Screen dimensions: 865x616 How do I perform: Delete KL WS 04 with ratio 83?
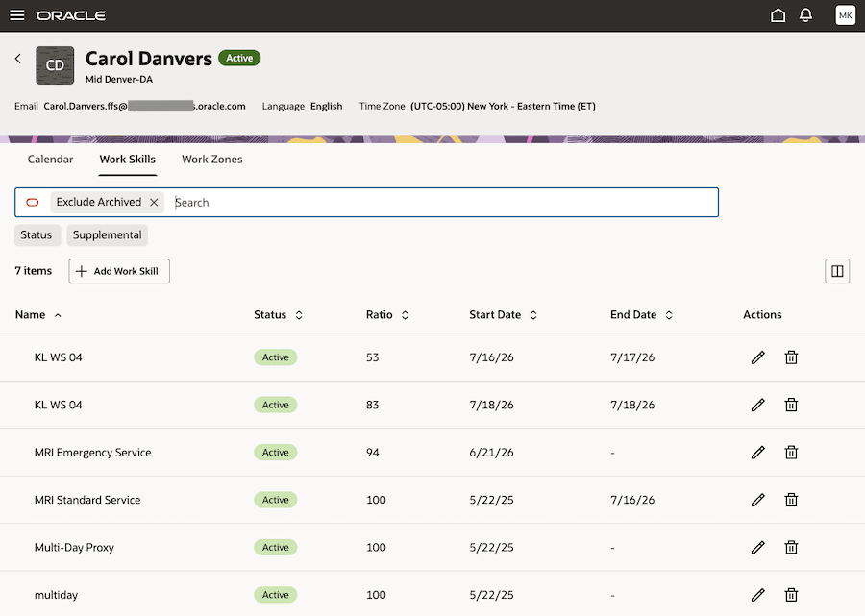tap(791, 405)
